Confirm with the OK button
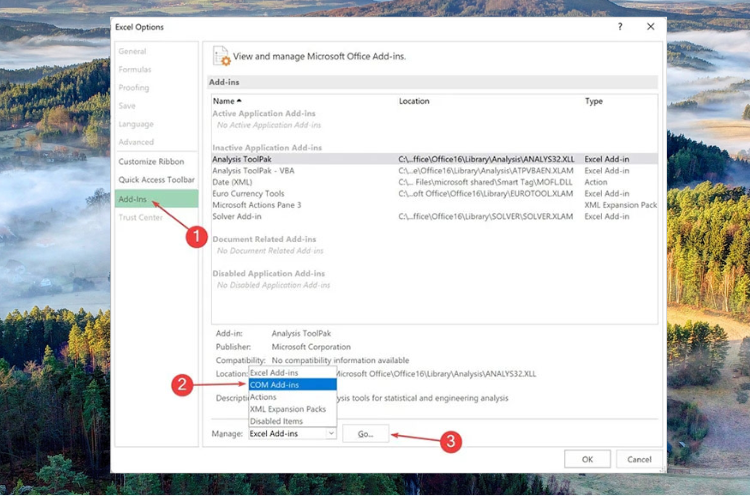Screen dimensions: 750x500 pyautogui.click(x=587, y=459)
